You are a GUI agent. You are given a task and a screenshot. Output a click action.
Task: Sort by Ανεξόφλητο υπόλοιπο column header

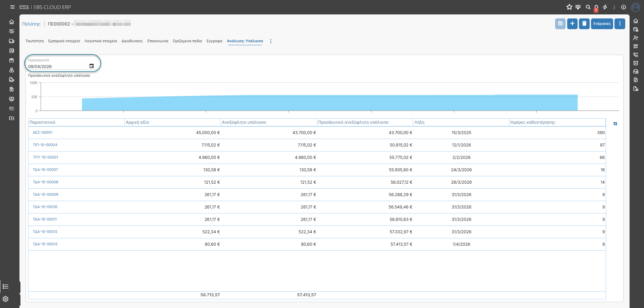[x=269, y=122]
